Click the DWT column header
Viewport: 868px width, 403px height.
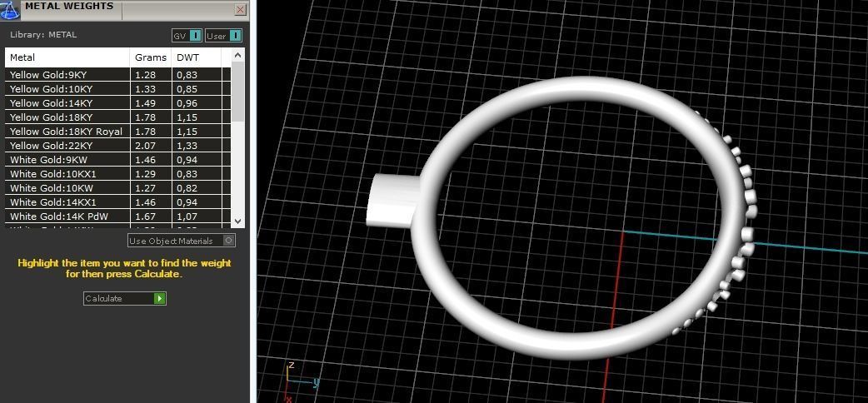pyautogui.click(x=197, y=57)
